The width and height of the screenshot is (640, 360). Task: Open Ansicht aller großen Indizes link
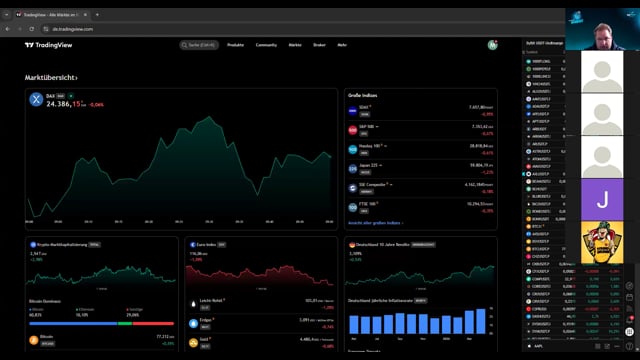[376, 223]
